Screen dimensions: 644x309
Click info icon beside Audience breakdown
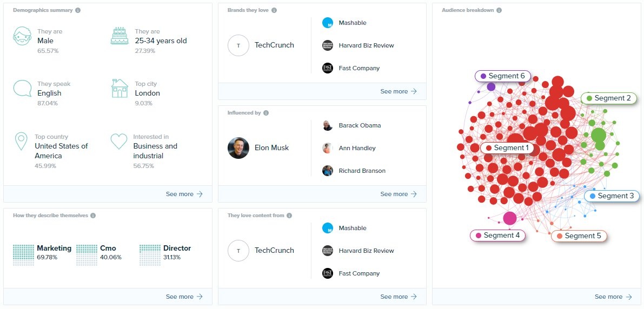(x=499, y=10)
